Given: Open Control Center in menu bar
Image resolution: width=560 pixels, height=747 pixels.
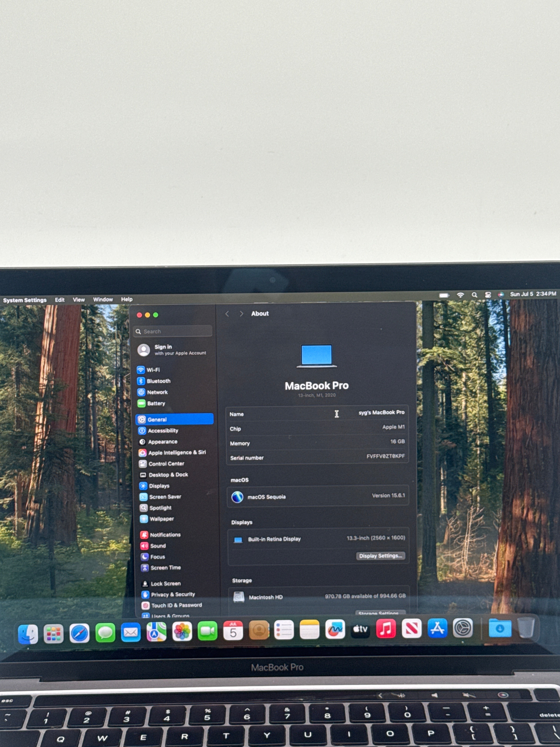Looking at the screenshot, I should tap(488, 295).
